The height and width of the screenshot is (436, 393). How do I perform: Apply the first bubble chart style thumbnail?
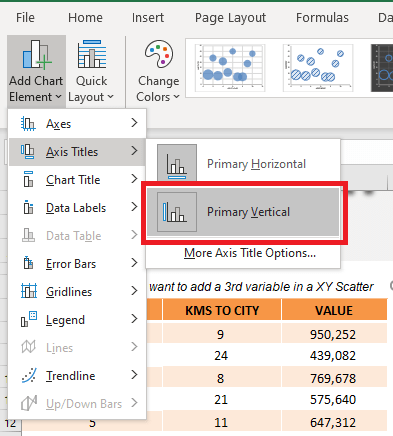[230, 68]
